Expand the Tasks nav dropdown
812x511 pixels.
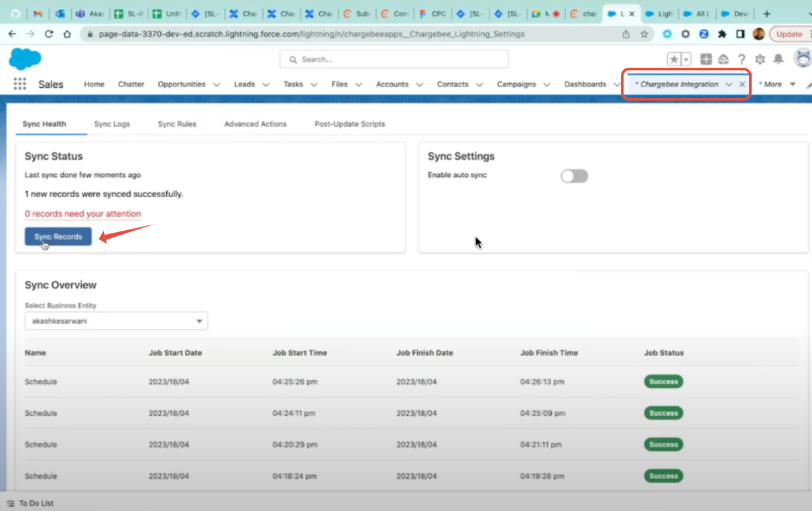point(314,84)
